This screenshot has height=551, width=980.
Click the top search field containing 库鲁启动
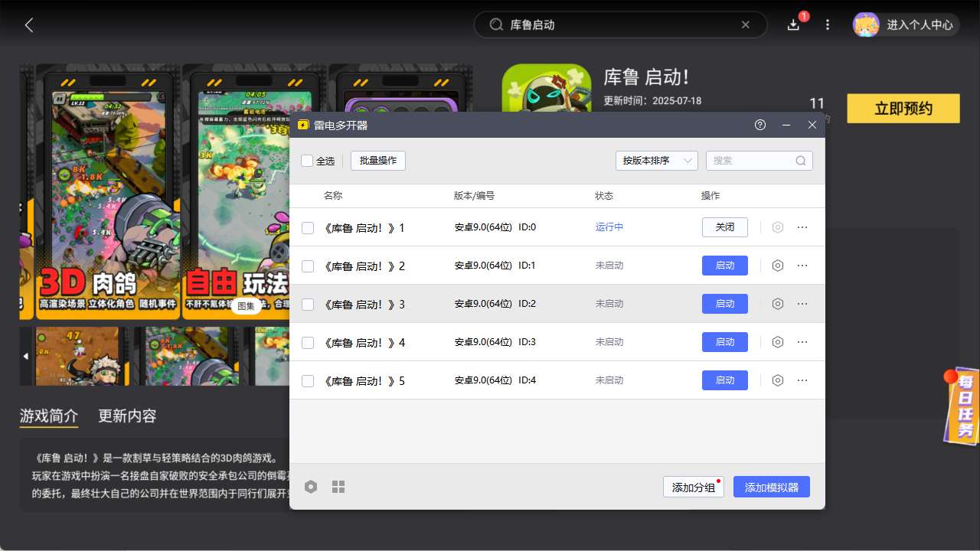(620, 24)
